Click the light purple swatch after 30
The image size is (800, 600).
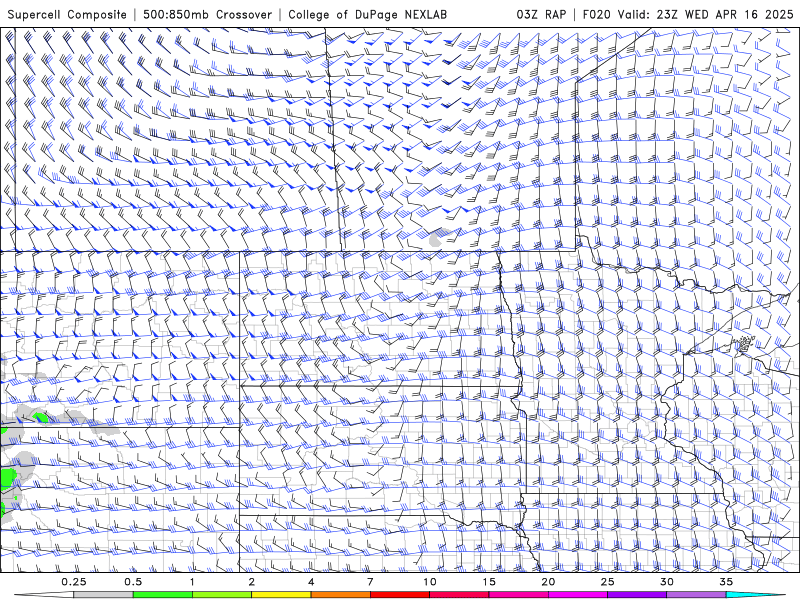696,595
